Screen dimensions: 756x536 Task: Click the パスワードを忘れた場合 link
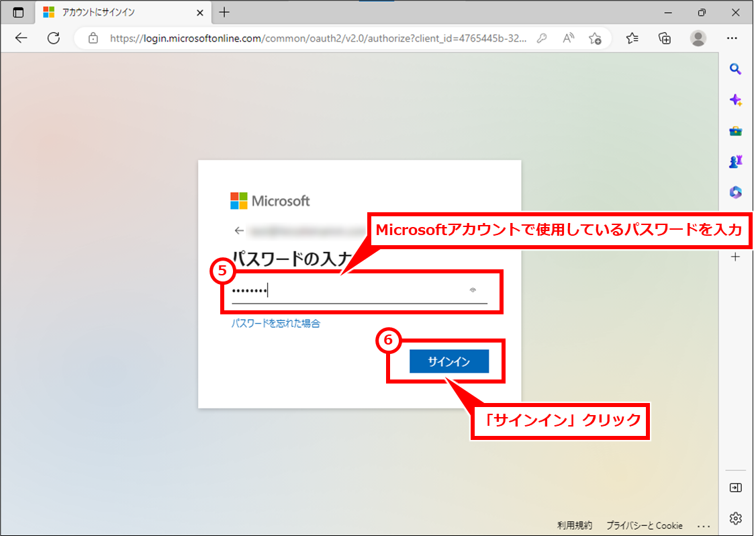[x=276, y=323]
